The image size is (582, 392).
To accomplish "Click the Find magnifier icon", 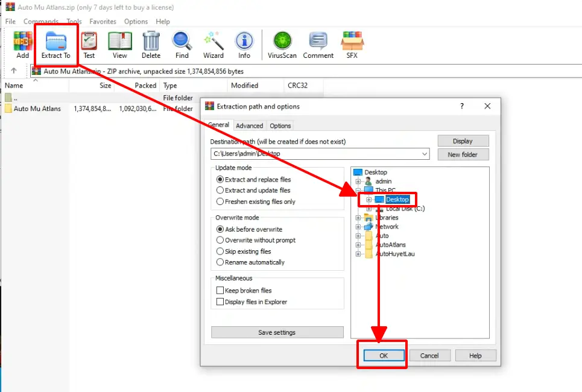I will 182,41.
